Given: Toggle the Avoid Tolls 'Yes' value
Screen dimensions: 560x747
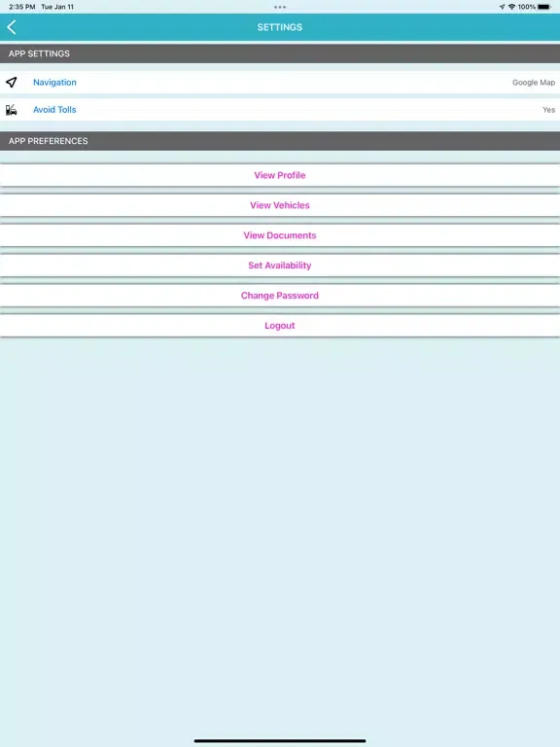Looking at the screenshot, I should click(x=548, y=110).
